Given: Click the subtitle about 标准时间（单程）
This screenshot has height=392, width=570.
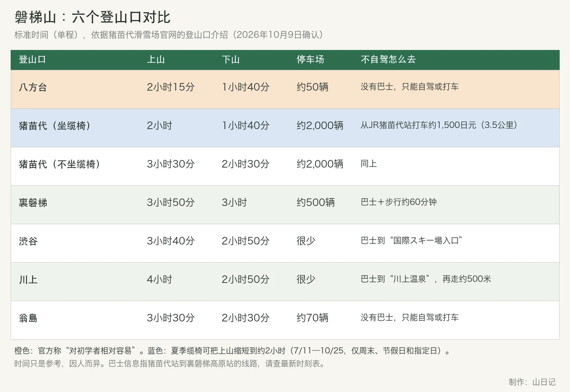Looking at the screenshot, I should pos(171,35).
